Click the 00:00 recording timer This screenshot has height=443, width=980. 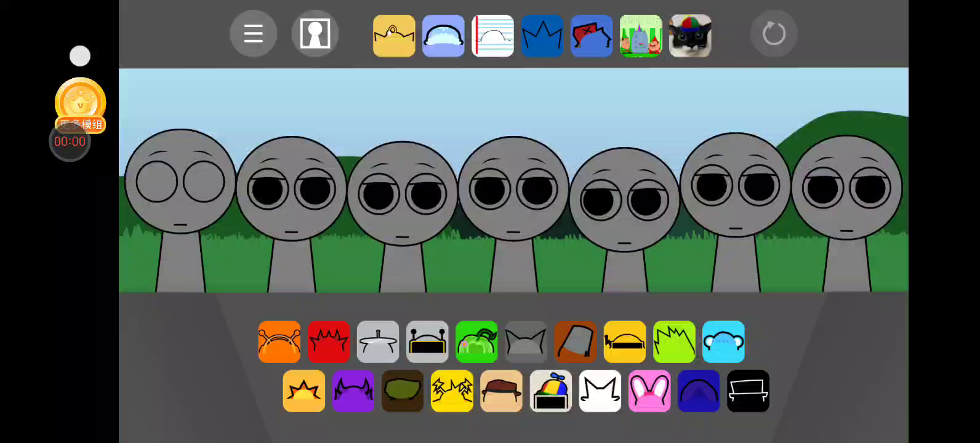pyautogui.click(x=70, y=142)
